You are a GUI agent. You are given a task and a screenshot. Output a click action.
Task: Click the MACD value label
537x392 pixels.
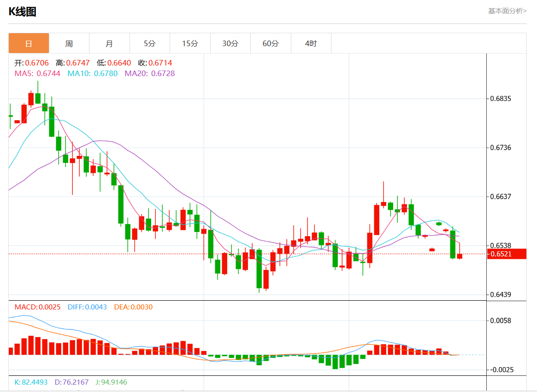tap(37, 307)
